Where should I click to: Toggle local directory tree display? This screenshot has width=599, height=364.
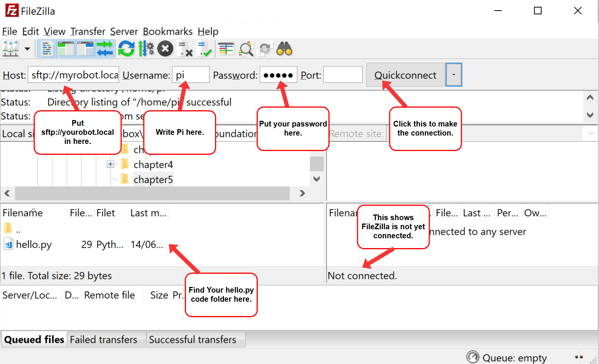tap(66, 49)
